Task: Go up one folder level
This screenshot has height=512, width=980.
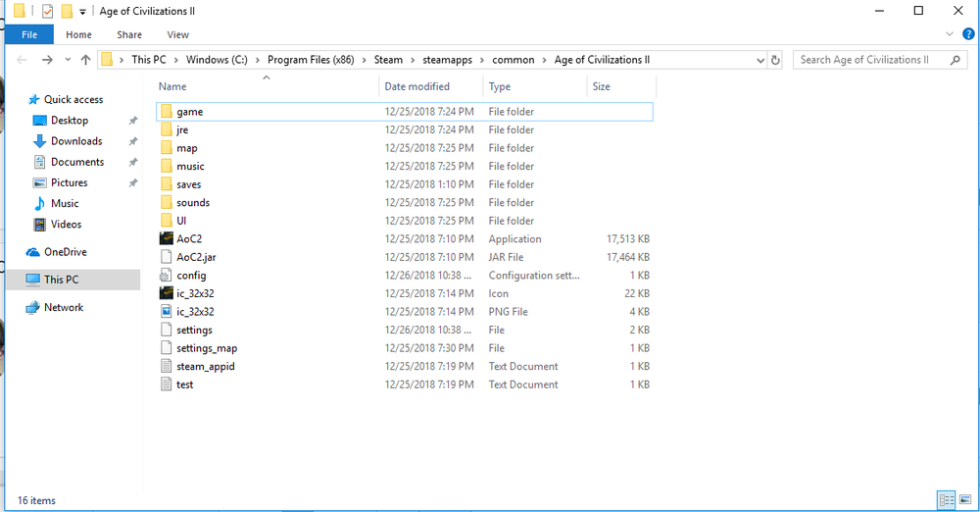Action: 85,60
